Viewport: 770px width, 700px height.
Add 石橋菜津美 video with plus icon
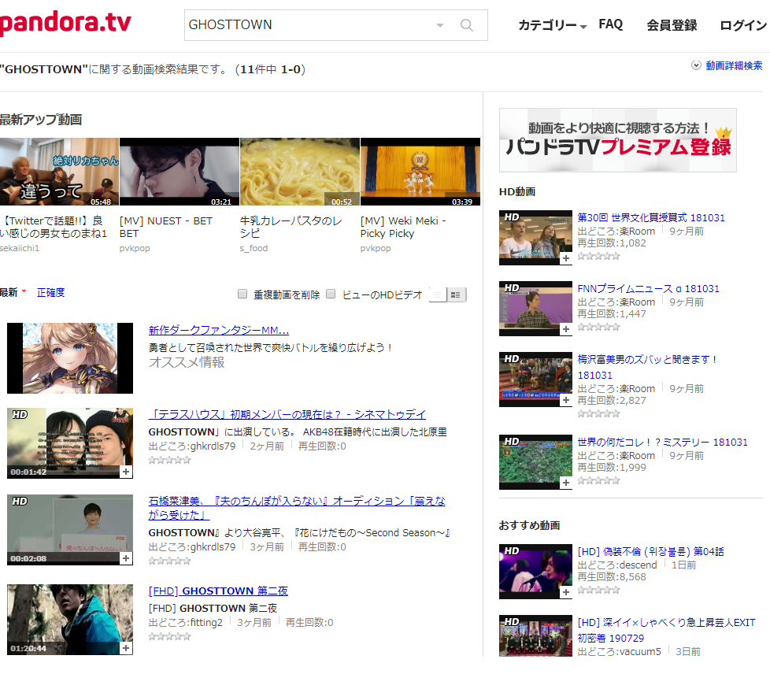coord(126,558)
